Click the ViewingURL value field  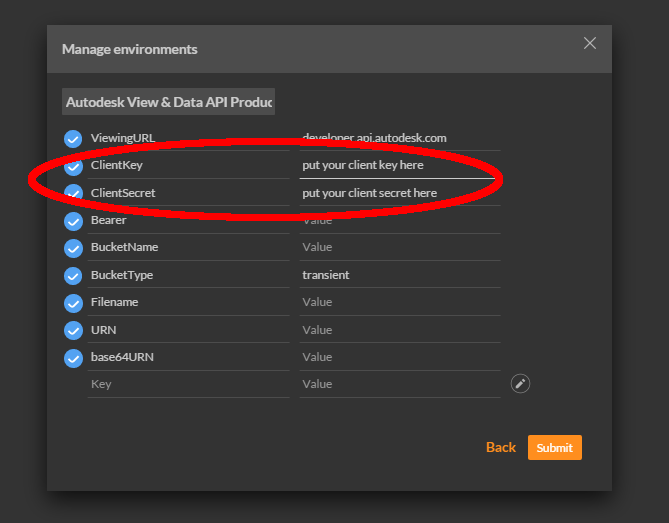400,138
